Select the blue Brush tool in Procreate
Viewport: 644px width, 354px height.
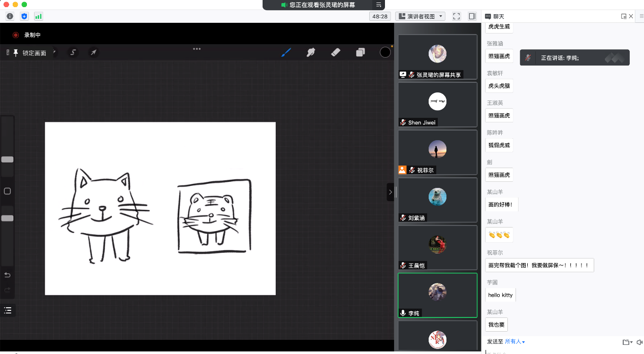click(286, 52)
